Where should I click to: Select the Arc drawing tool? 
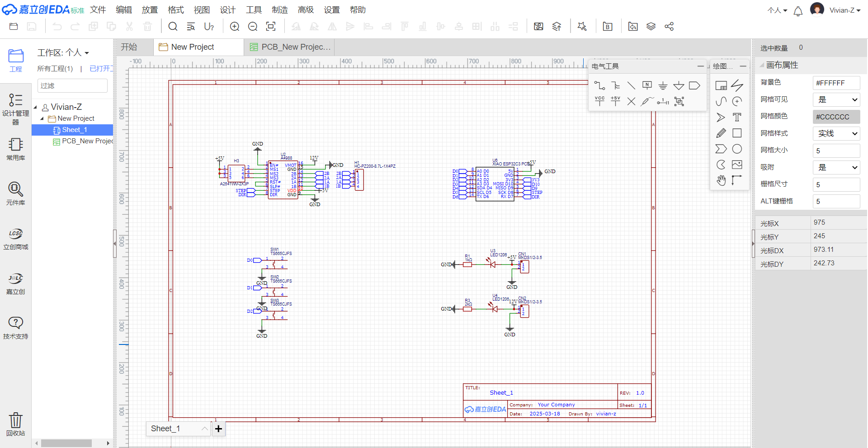[737, 101]
